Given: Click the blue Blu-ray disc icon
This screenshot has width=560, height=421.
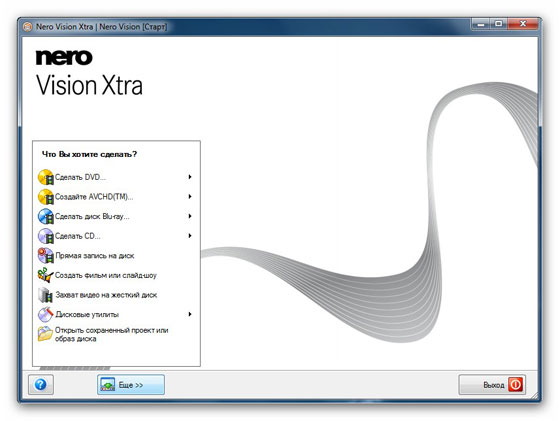Looking at the screenshot, I should pyautogui.click(x=46, y=216).
